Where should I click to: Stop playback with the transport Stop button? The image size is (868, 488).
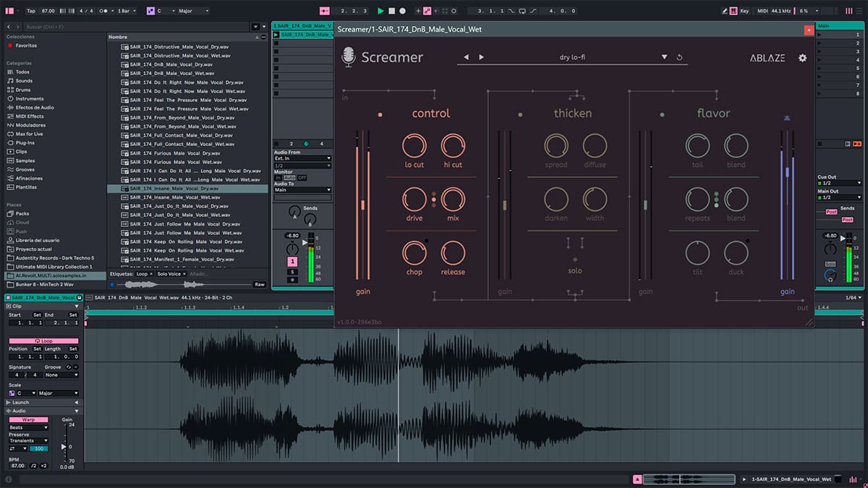[x=391, y=11]
